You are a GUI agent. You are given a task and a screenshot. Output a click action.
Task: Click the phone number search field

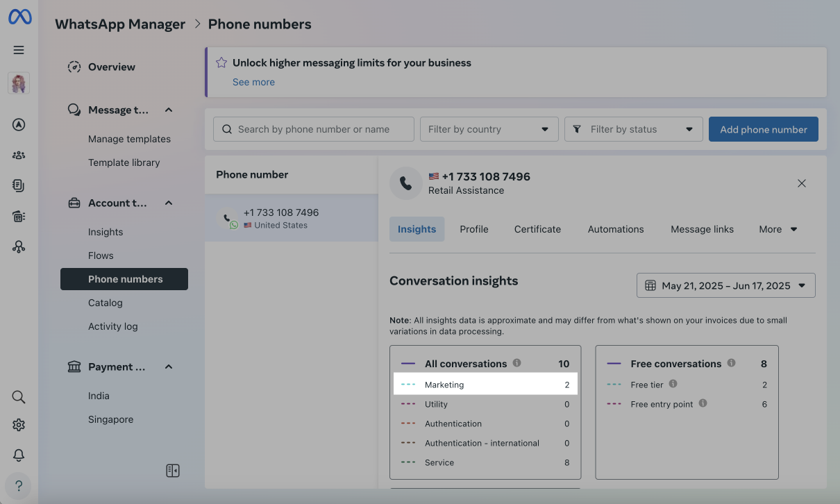(314, 129)
